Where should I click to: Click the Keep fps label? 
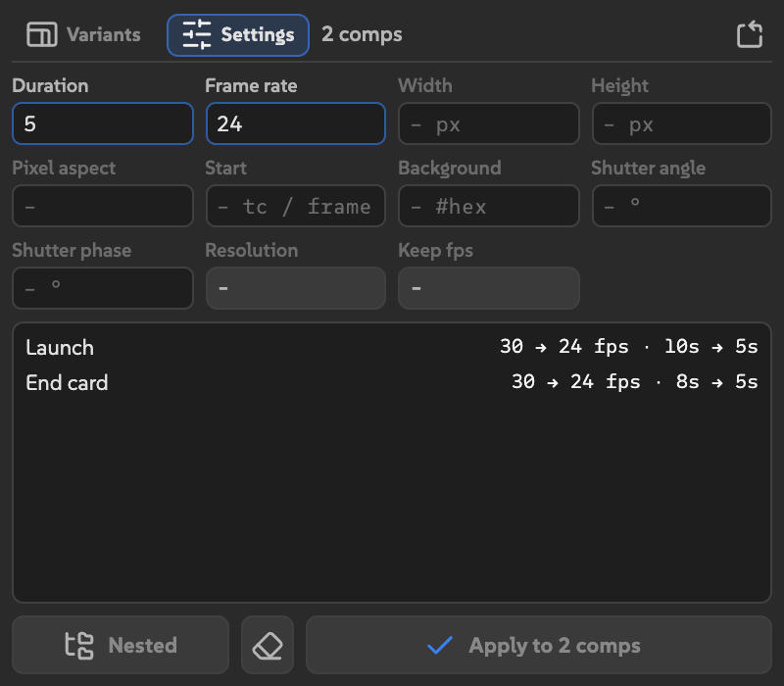435,251
